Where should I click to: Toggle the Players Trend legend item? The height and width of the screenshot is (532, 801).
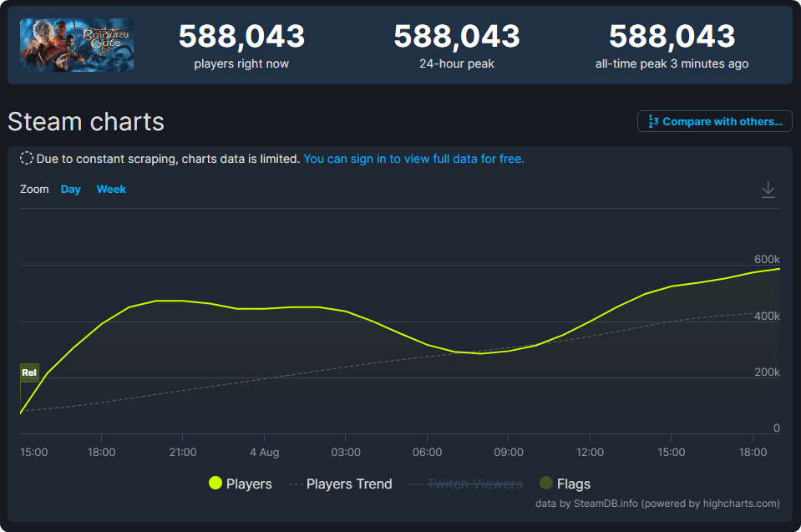[x=341, y=484]
